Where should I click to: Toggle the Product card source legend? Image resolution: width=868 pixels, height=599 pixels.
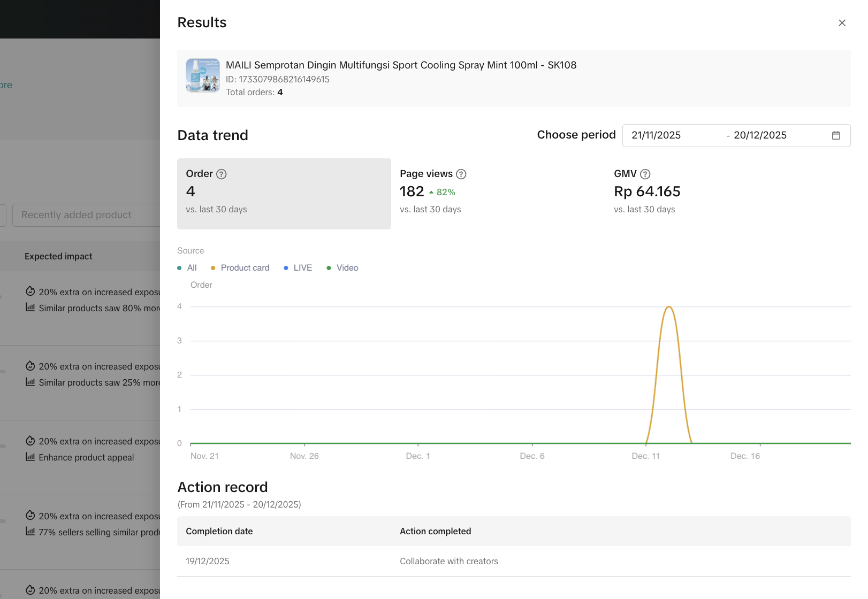pos(240,268)
